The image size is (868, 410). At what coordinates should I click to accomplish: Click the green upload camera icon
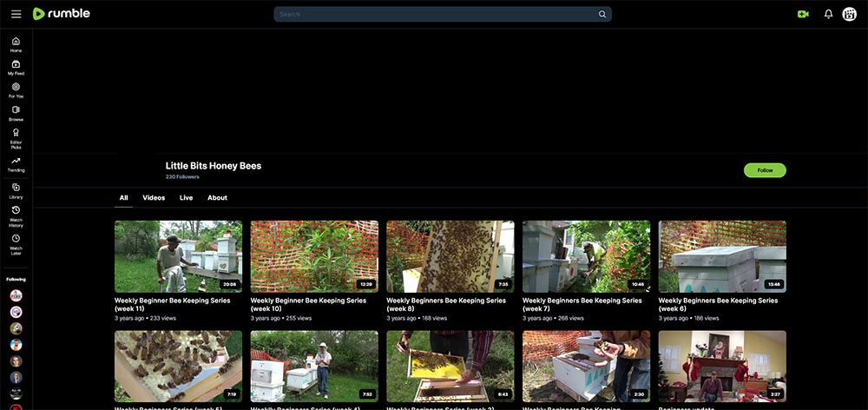click(x=803, y=15)
